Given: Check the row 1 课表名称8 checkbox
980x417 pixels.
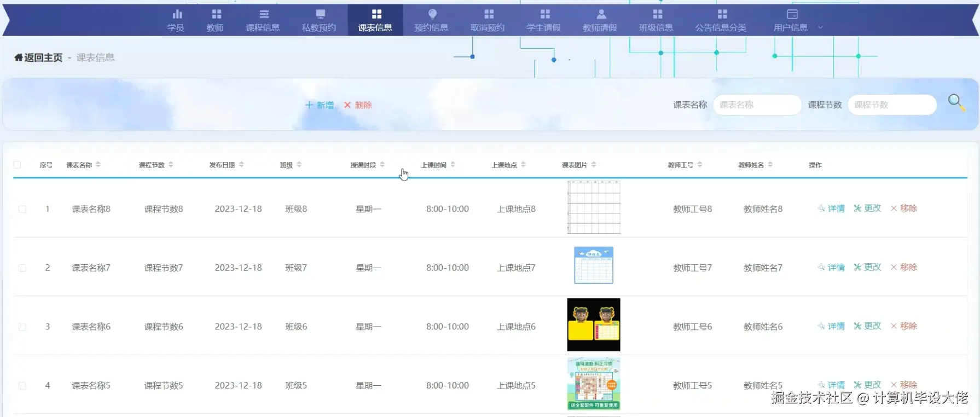Looking at the screenshot, I should click(22, 209).
